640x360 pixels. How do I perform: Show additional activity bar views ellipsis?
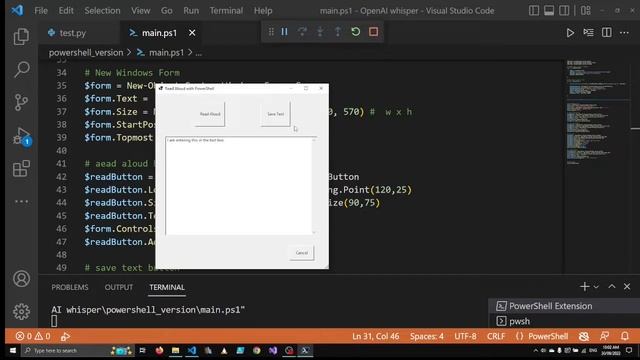click(21, 201)
